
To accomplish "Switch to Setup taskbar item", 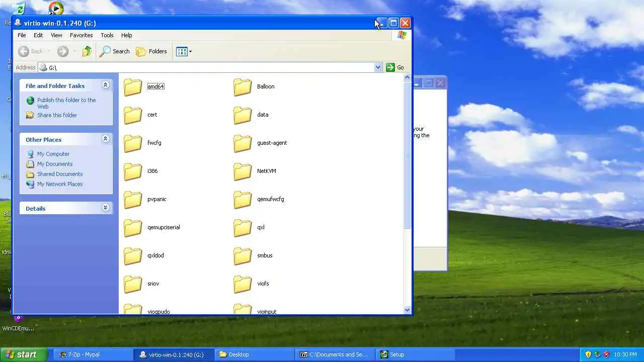I will (416, 354).
